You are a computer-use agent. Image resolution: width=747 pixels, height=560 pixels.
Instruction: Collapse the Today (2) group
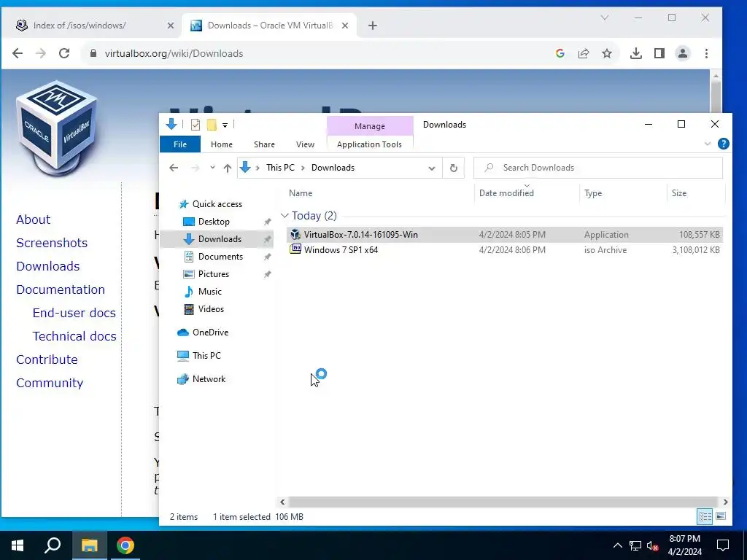click(x=285, y=216)
